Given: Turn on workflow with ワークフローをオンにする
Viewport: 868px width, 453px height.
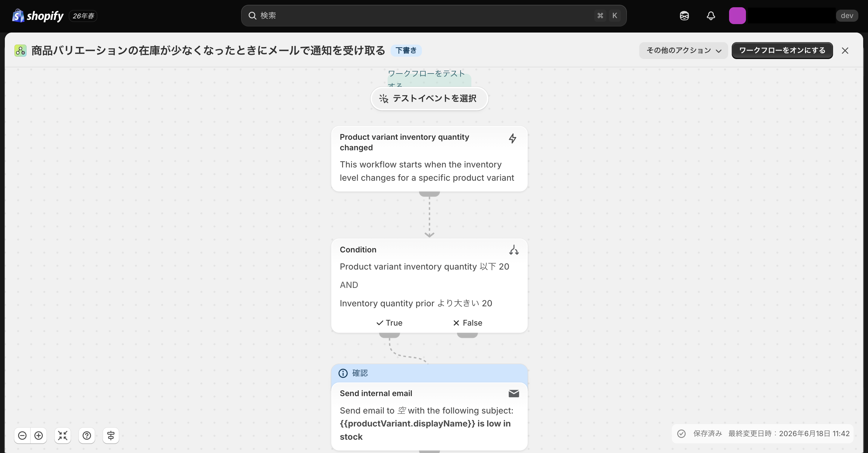Looking at the screenshot, I should coord(782,51).
